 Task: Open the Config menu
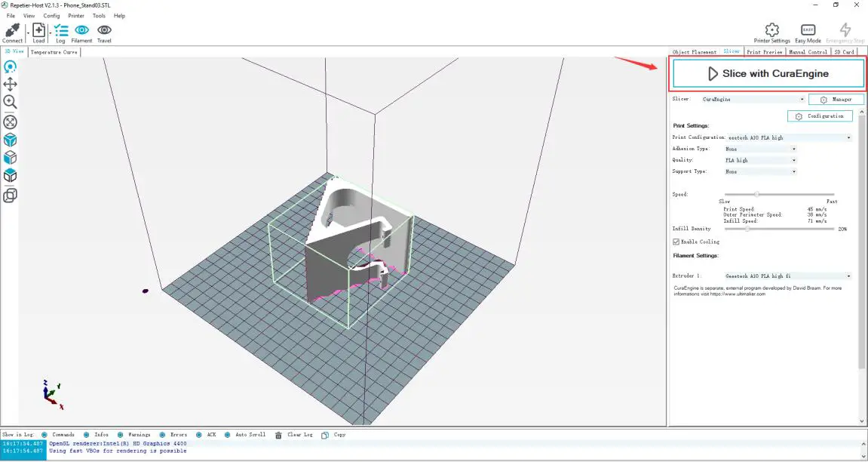click(51, 15)
